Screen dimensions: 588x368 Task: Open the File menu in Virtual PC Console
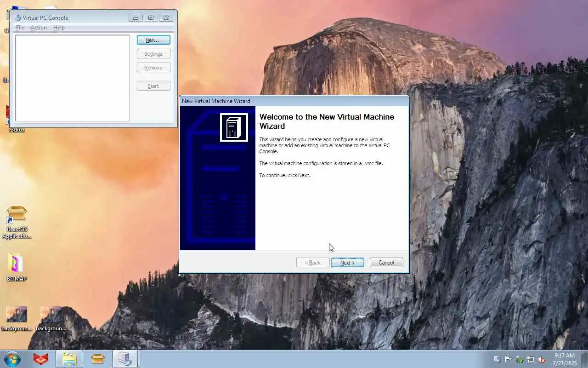pos(20,28)
